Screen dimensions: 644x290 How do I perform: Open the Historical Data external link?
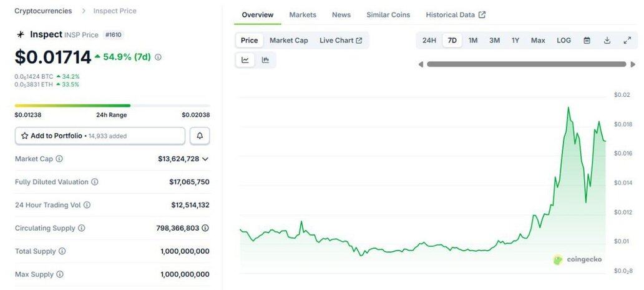point(455,14)
